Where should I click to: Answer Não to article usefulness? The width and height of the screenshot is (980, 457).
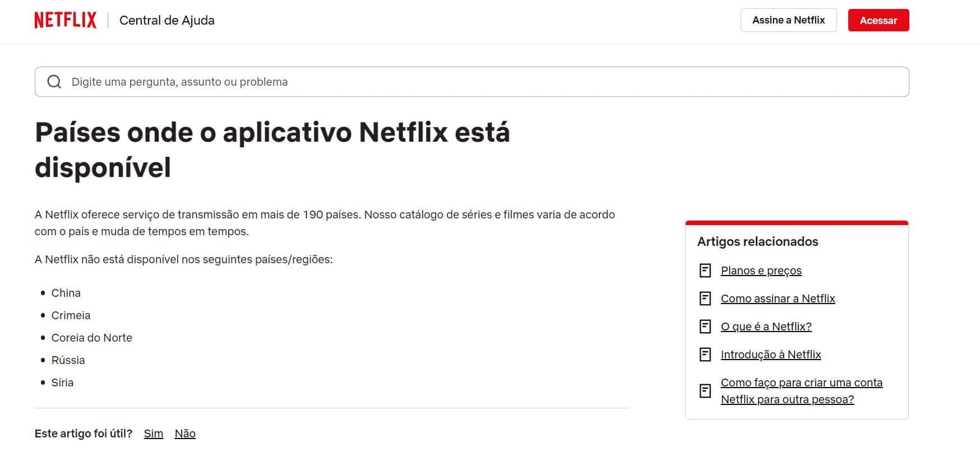(185, 433)
